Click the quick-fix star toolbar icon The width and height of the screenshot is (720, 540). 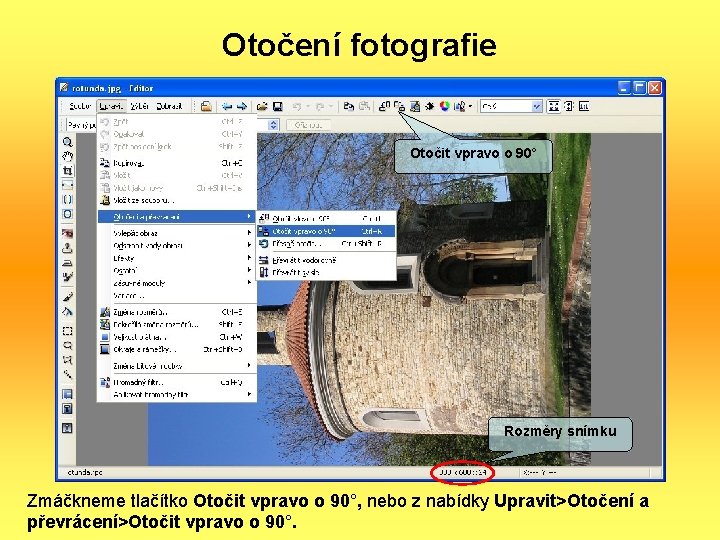coord(430,107)
